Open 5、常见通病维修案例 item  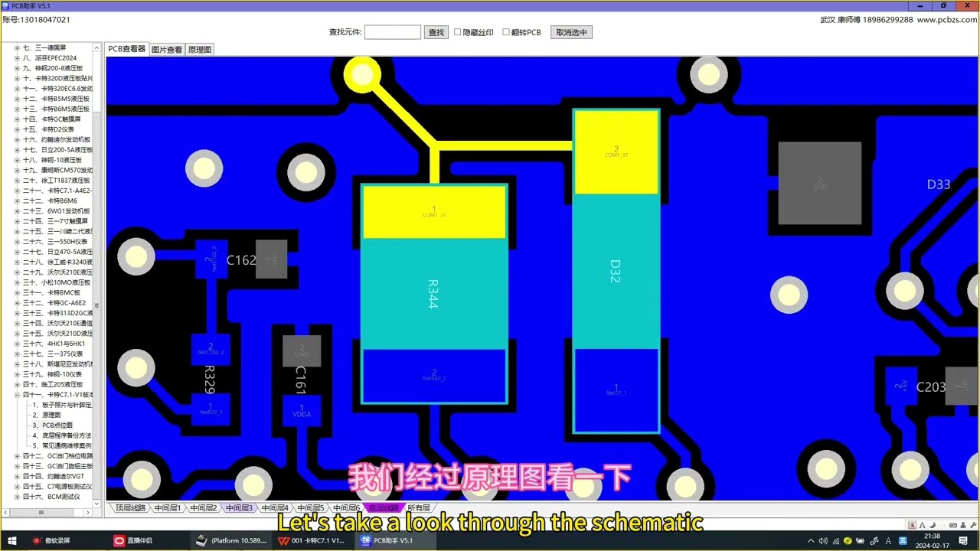point(62,445)
